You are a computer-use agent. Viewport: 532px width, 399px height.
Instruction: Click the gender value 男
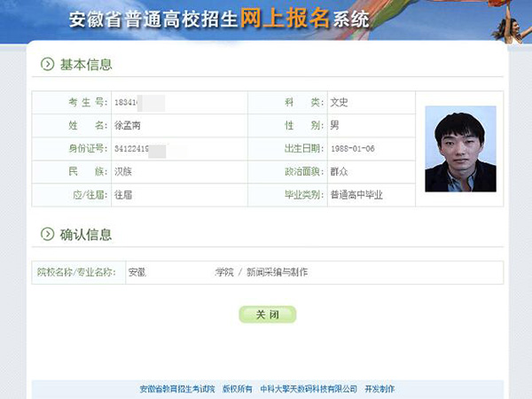pos(334,126)
